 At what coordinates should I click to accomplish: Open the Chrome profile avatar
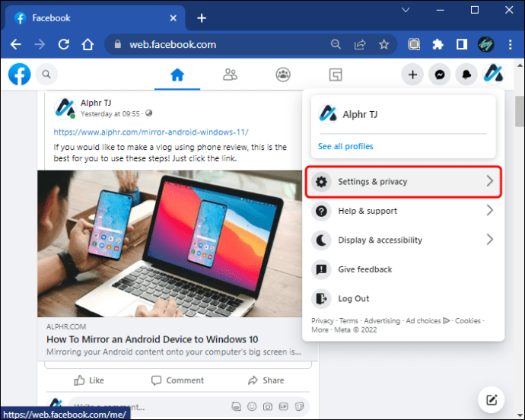pyautogui.click(x=486, y=44)
